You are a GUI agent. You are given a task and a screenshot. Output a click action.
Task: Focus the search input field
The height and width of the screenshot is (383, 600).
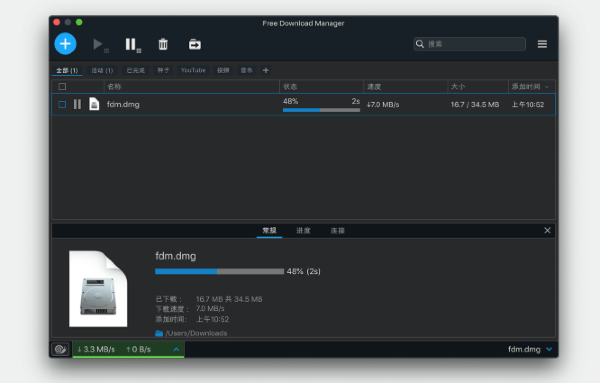470,44
